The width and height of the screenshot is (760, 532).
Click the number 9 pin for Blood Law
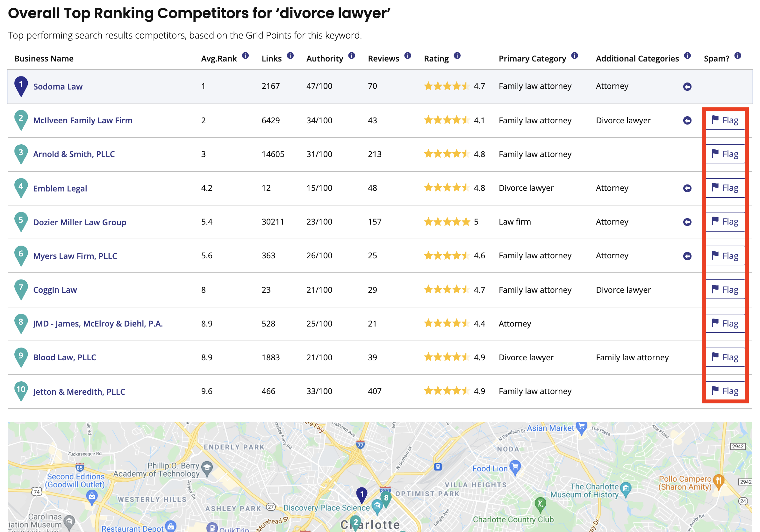21,357
